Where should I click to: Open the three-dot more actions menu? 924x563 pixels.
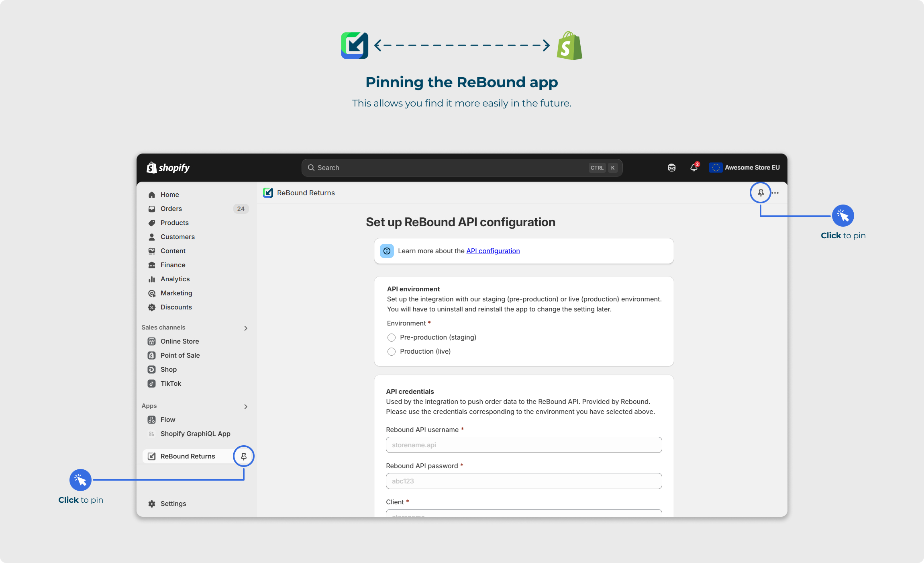click(x=775, y=193)
